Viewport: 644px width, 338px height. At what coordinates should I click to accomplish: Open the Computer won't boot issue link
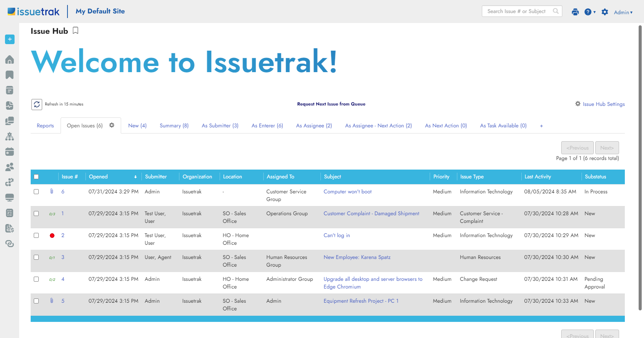347,191
